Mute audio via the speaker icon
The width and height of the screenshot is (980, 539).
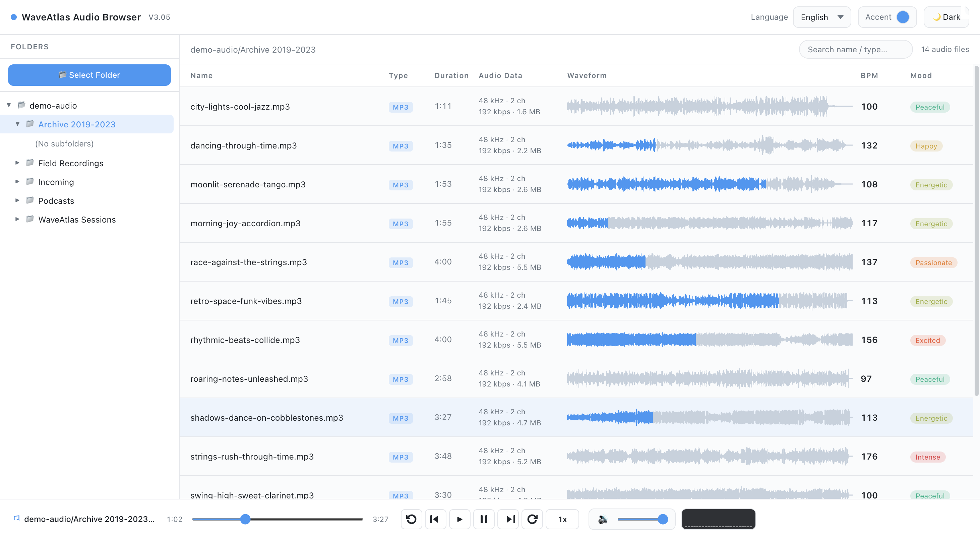603,519
